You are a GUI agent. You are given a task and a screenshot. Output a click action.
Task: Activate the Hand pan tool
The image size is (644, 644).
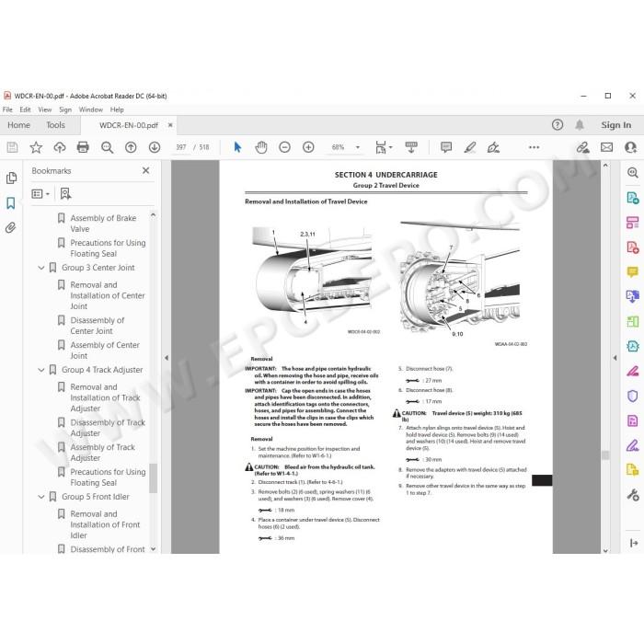pos(260,147)
